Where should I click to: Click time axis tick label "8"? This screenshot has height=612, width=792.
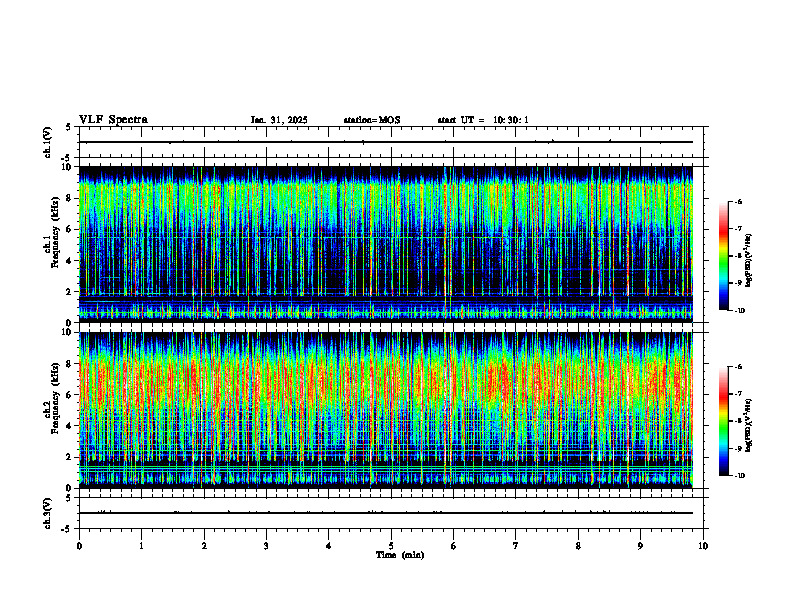pyautogui.click(x=578, y=546)
